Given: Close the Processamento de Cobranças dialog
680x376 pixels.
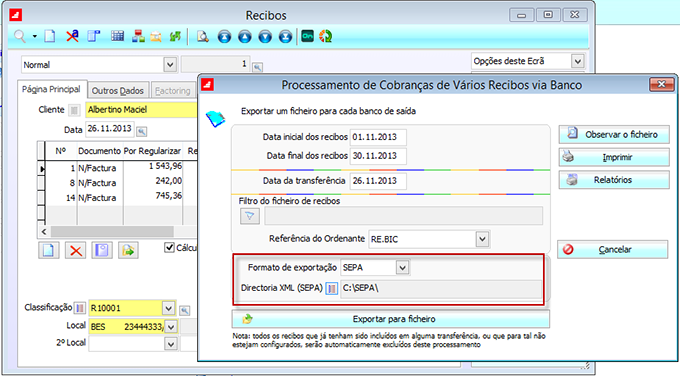Looking at the screenshot, I should pyautogui.click(x=661, y=84).
